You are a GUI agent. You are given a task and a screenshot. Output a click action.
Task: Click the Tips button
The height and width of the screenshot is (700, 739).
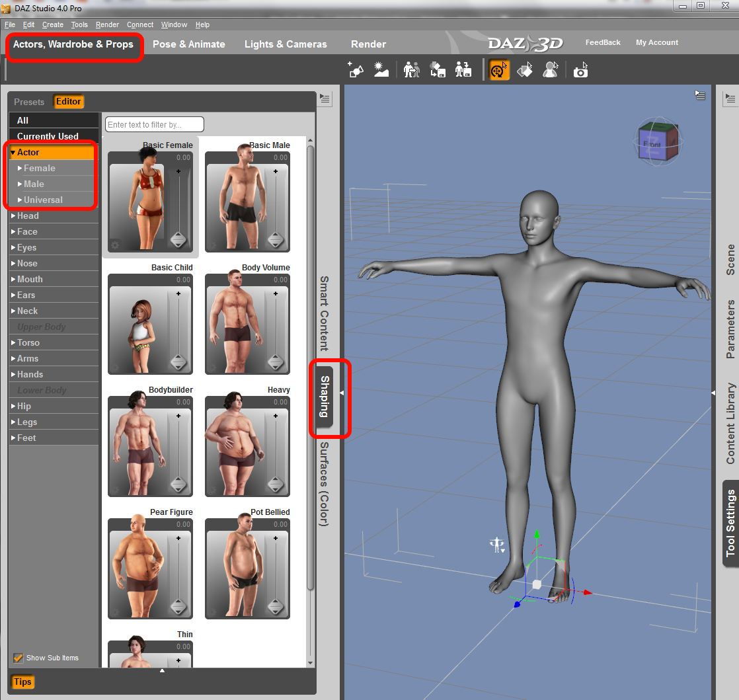[x=22, y=681]
